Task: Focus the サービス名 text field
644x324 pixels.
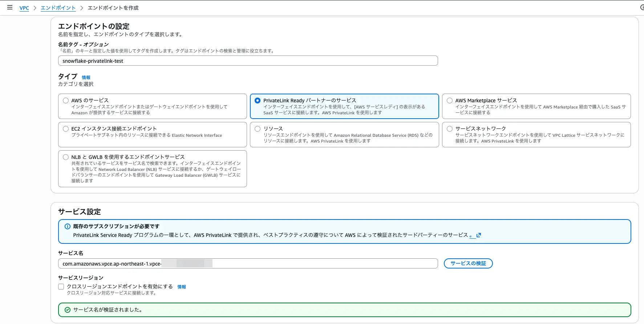Action: point(248,264)
